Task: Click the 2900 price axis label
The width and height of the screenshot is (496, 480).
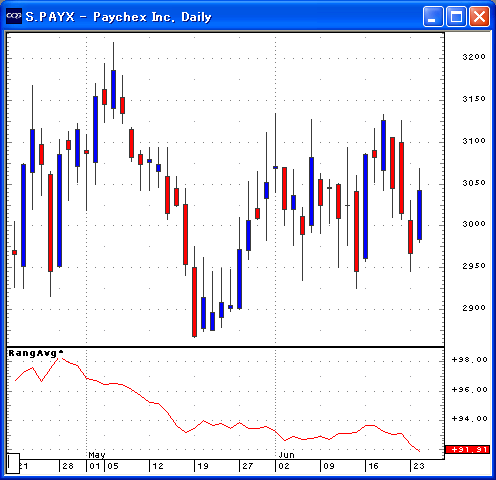Action: (474, 308)
